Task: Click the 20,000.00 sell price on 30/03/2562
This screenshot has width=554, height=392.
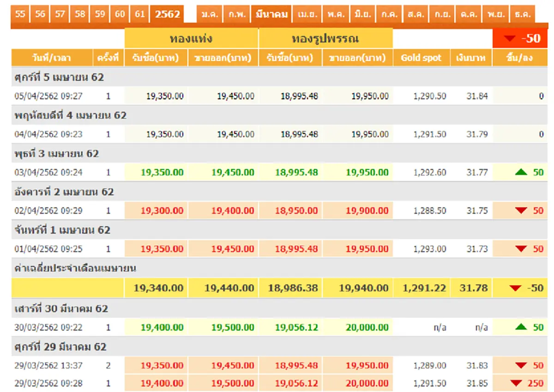Action: point(367,327)
